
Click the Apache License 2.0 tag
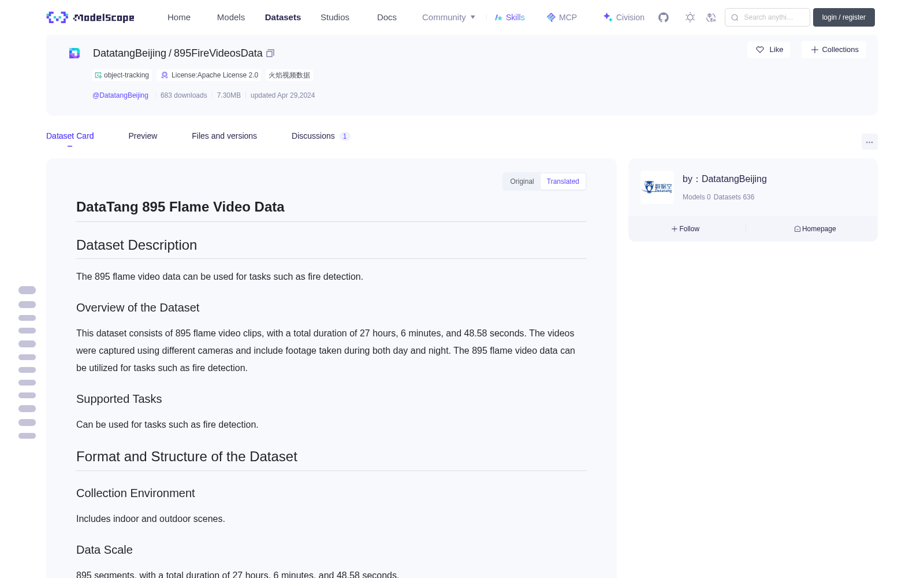(x=209, y=75)
